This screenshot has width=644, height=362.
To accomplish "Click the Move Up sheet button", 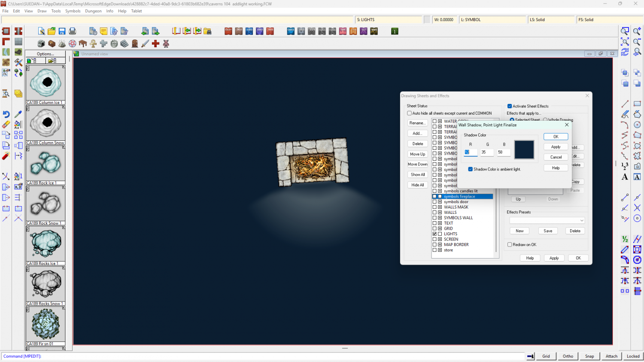I will click(x=417, y=154).
